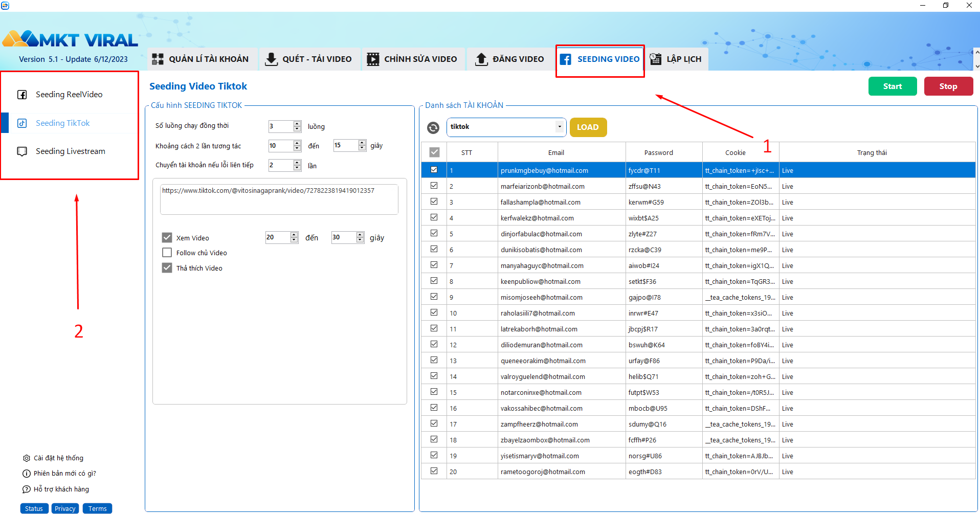Toggle the select-all accounts header checkbox

click(434, 152)
